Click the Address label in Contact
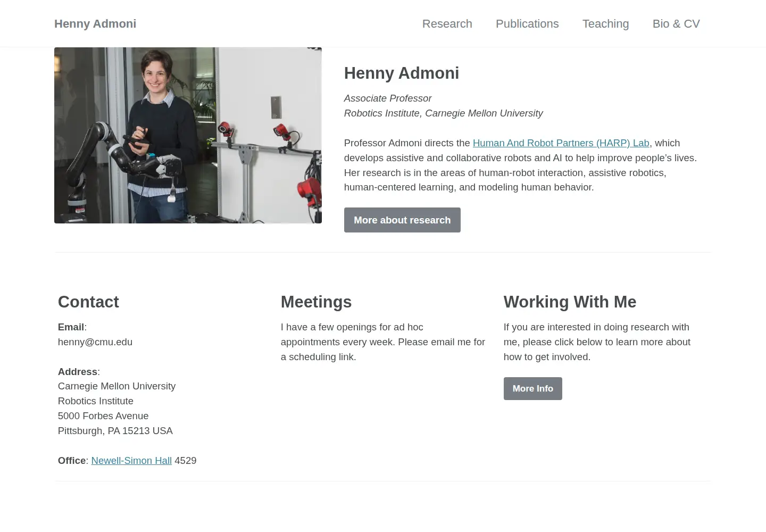 pos(78,372)
